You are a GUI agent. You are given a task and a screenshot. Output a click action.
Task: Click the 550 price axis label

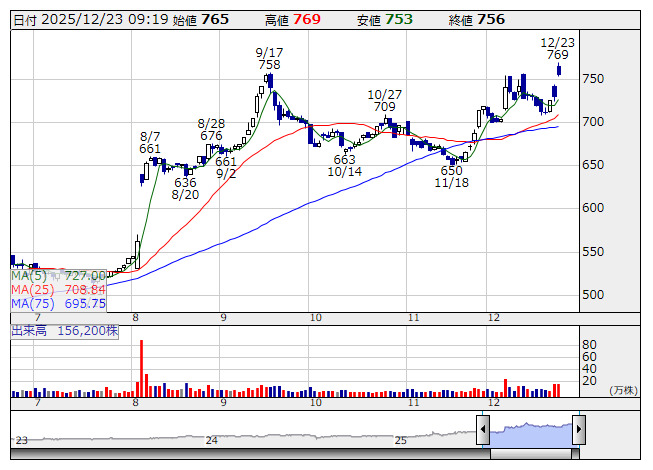pos(593,251)
